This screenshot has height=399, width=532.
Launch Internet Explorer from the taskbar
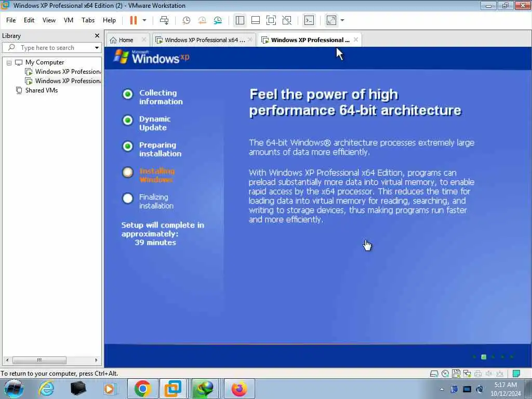[46, 389]
